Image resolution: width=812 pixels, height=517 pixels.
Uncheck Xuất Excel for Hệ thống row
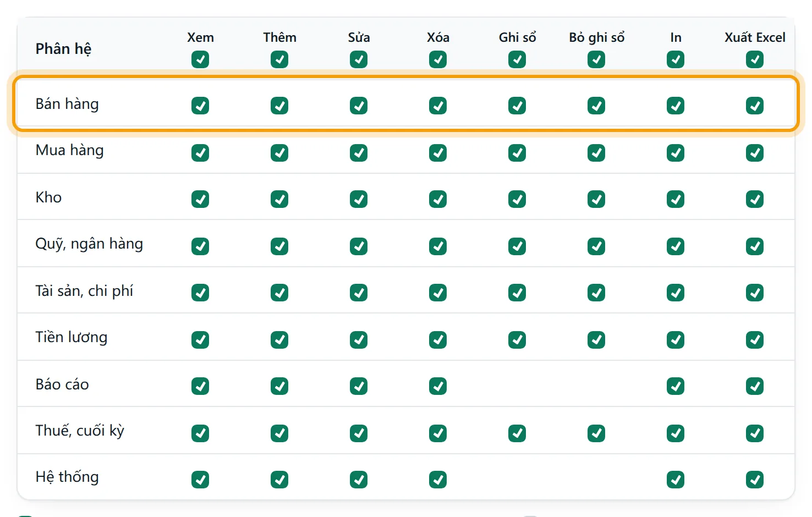pyautogui.click(x=755, y=480)
